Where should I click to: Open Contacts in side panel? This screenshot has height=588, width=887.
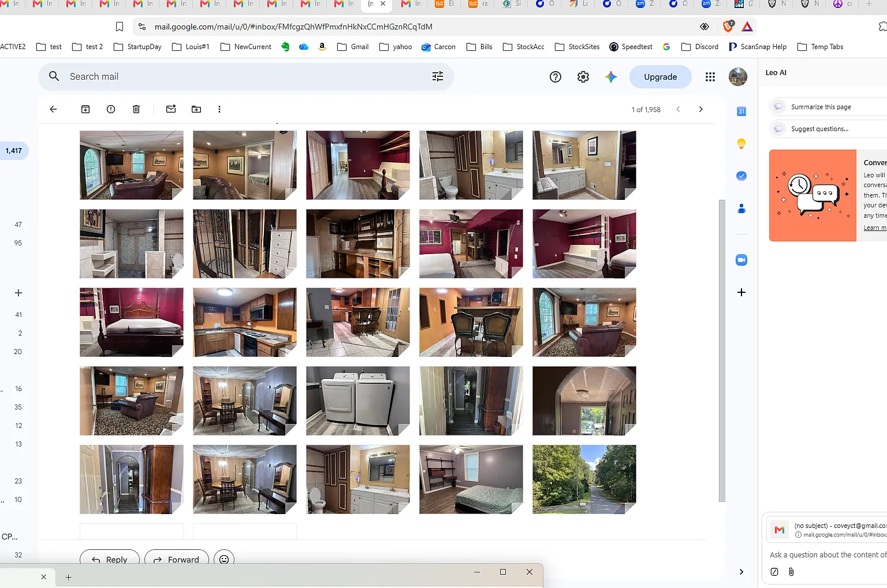click(x=741, y=209)
